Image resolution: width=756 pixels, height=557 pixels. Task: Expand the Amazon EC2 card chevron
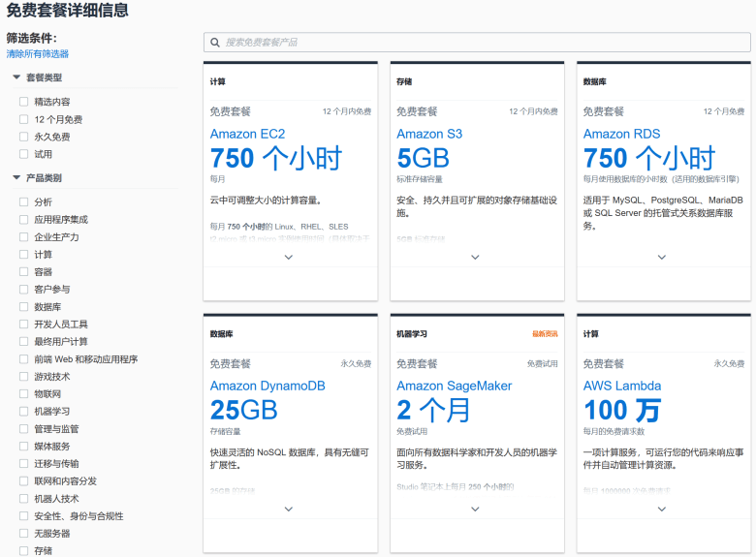[288, 257]
